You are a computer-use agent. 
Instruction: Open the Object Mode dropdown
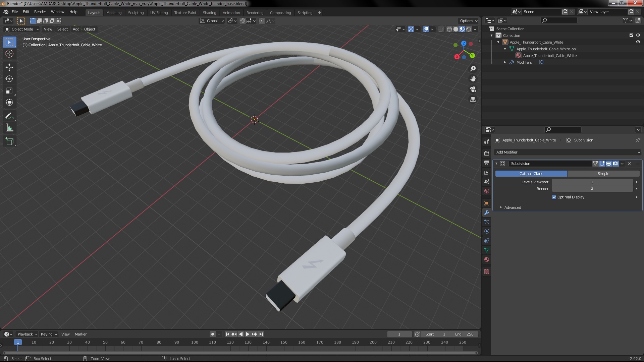pos(22,29)
